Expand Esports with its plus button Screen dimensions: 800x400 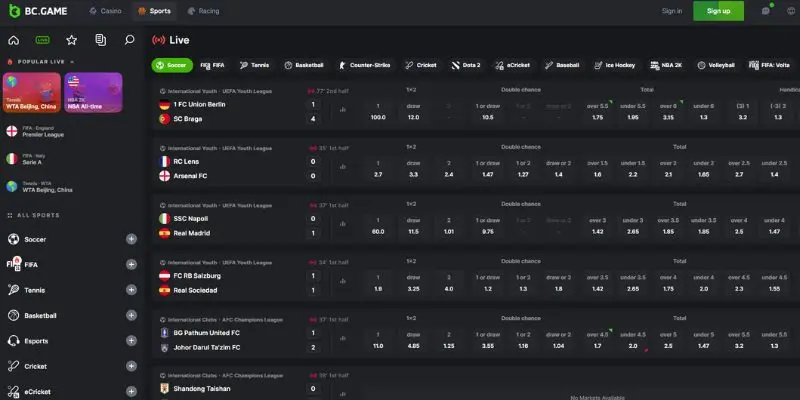[x=132, y=341]
